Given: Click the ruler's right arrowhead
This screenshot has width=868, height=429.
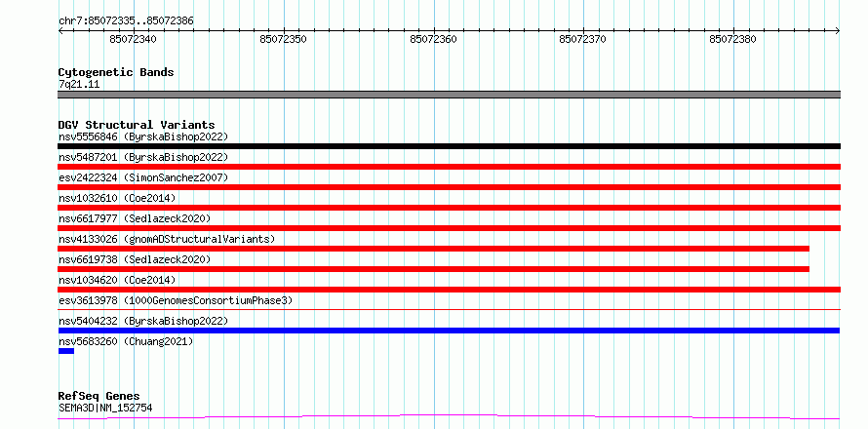Looking at the screenshot, I should [837, 31].
